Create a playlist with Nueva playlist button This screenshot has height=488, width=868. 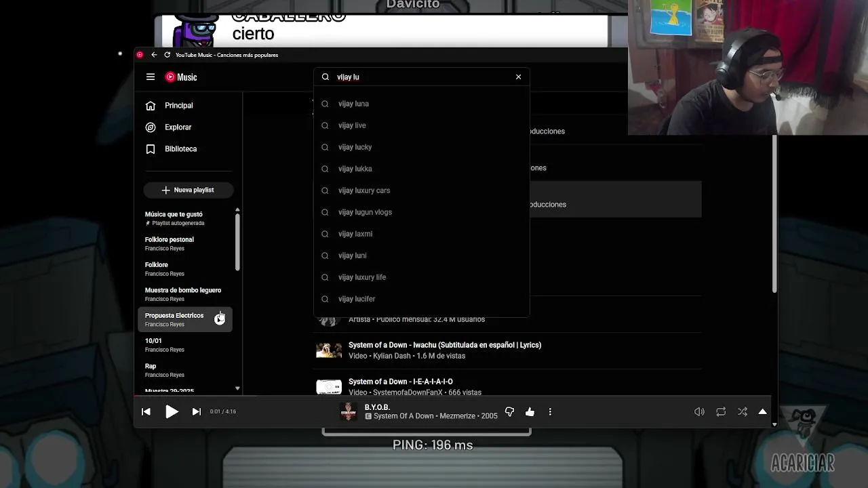tap(188, 190)
